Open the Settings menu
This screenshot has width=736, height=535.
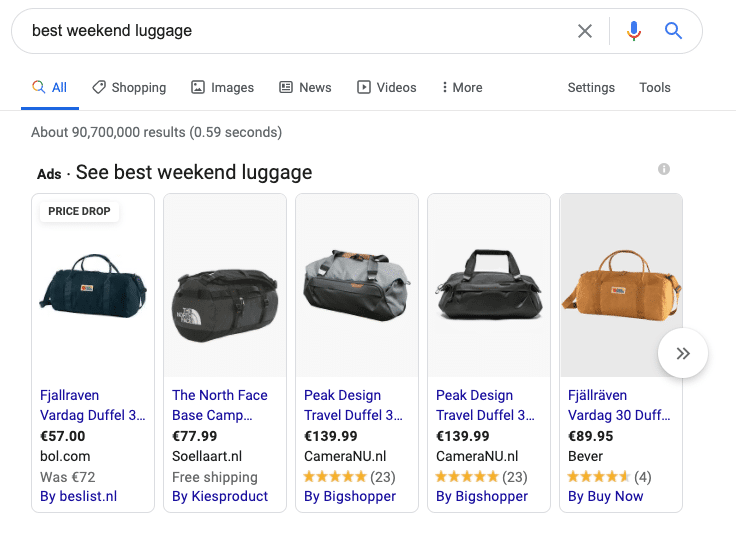coord(591,87)
